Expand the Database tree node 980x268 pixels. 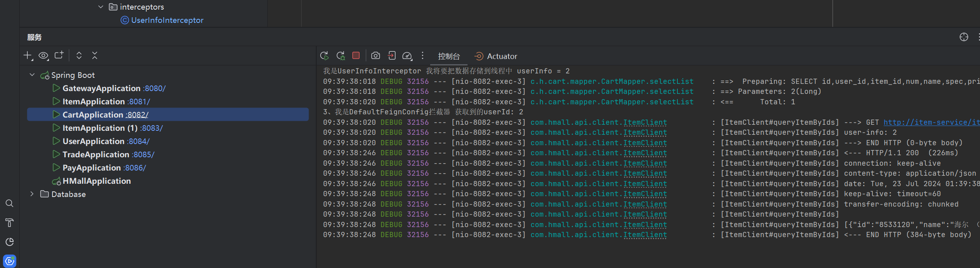click(32, 194)
